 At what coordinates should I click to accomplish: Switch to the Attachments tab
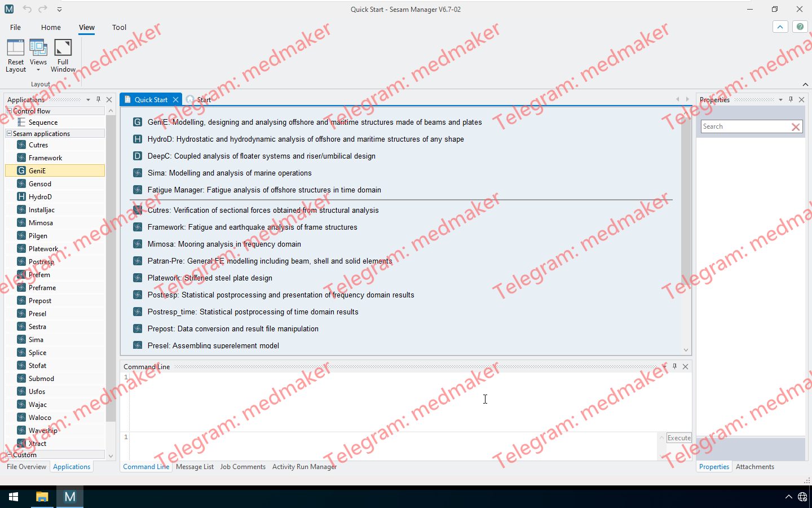pos(754,467)
